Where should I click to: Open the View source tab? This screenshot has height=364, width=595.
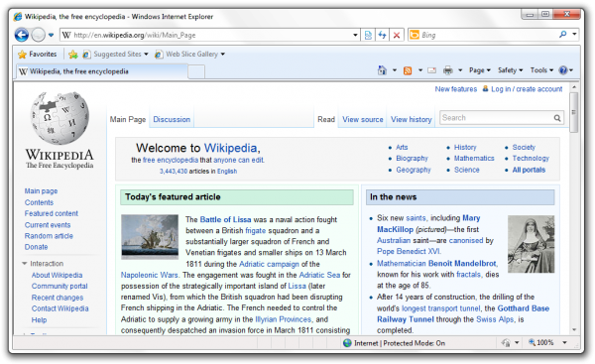(x=363, y=120)
